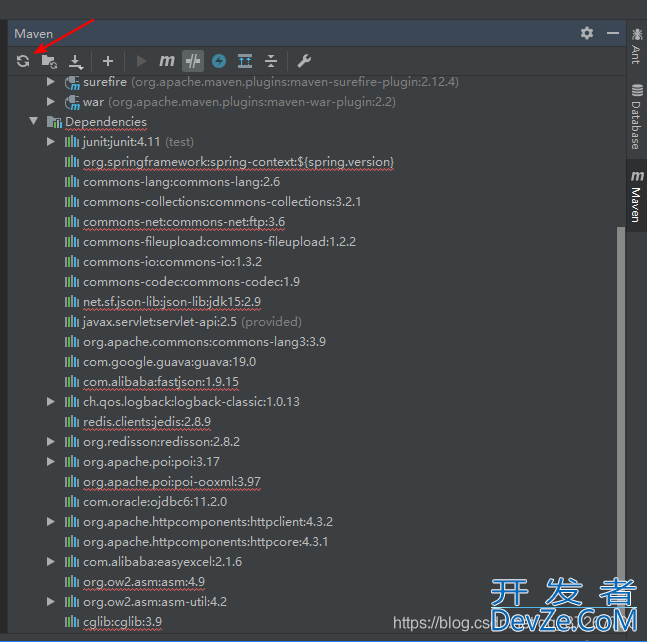
Task: Click Generate Sources and Update Folders icon
Action: tap(49, 61)
